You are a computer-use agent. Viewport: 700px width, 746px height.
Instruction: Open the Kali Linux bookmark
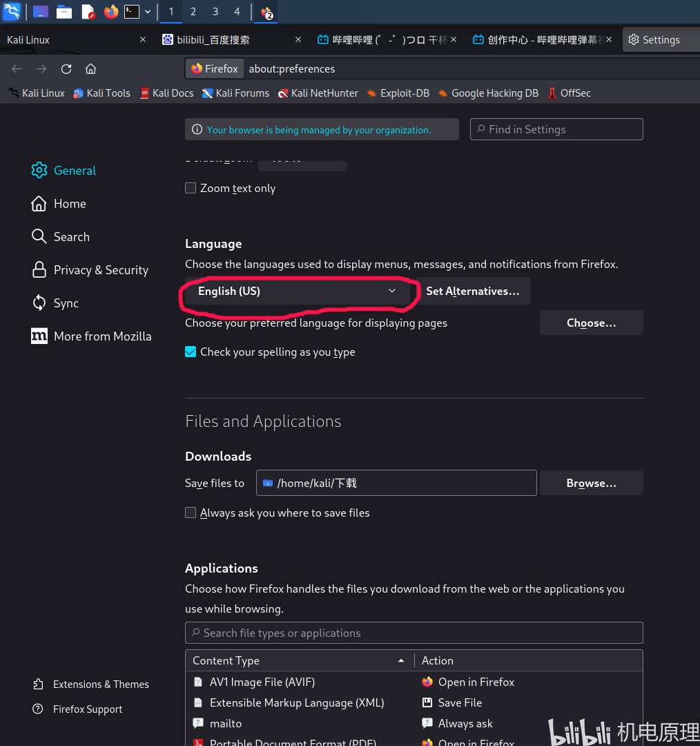point(36,93)
